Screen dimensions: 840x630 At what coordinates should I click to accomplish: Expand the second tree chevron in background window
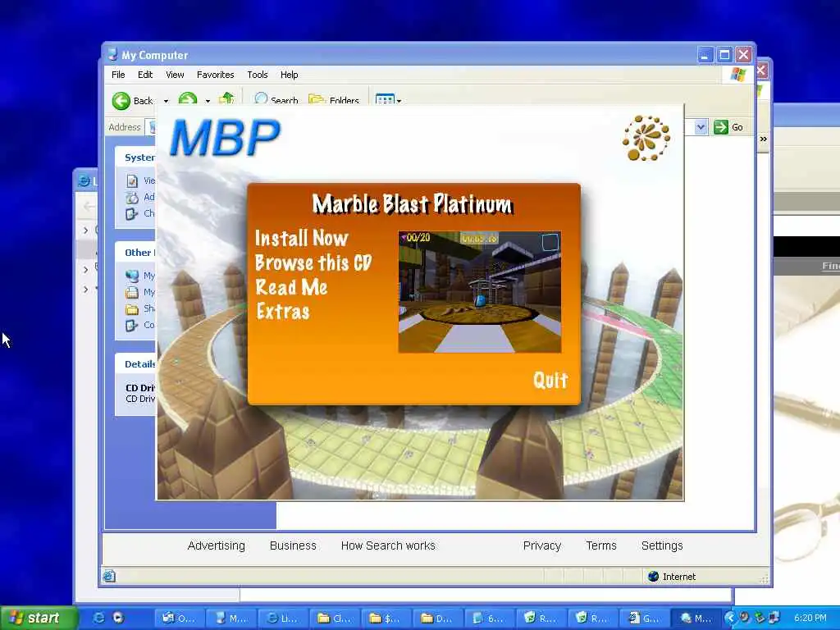85,269
